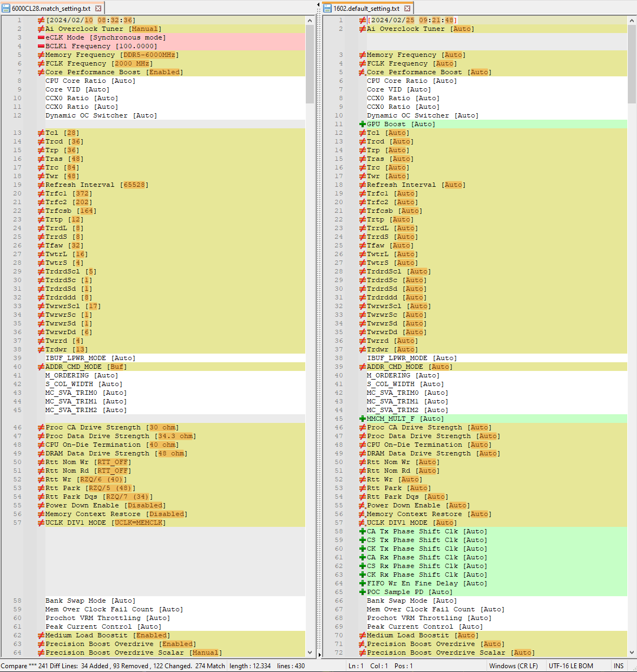This screenshot has height=672, width=637.
Task: Close the 6000CL28.match_setting.txt tab
Action: (x=98, y=8)
